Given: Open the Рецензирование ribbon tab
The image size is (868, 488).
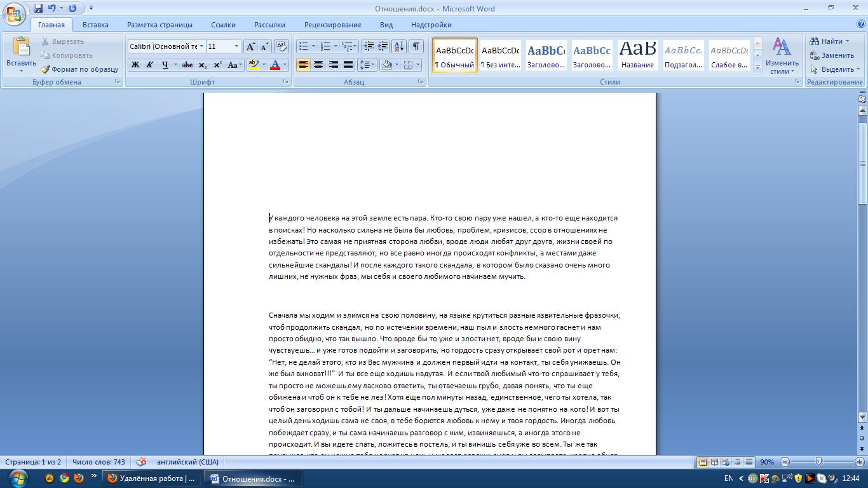Looking at the screenshot, I should [x=332, y=25].
